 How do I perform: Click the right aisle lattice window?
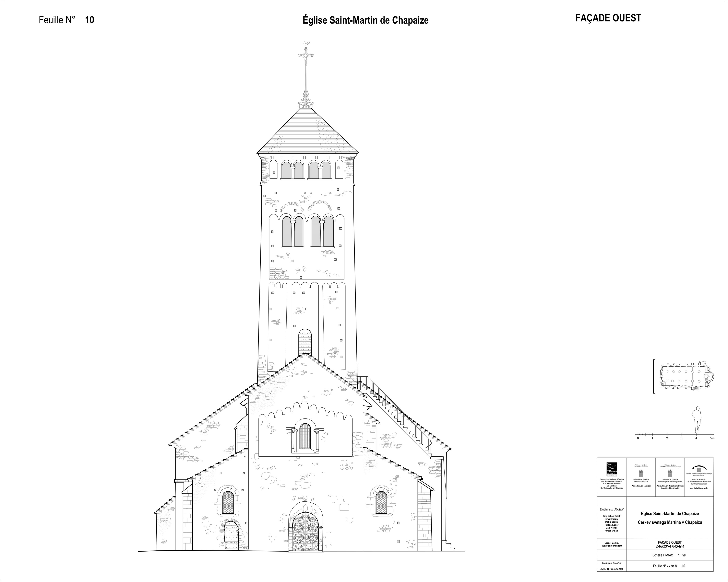(x=381, y=502)
